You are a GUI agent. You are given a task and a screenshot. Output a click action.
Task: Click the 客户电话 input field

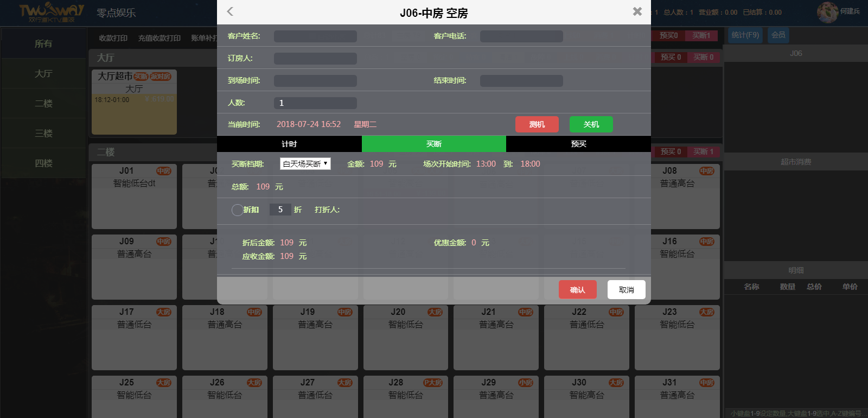[521, 36]
